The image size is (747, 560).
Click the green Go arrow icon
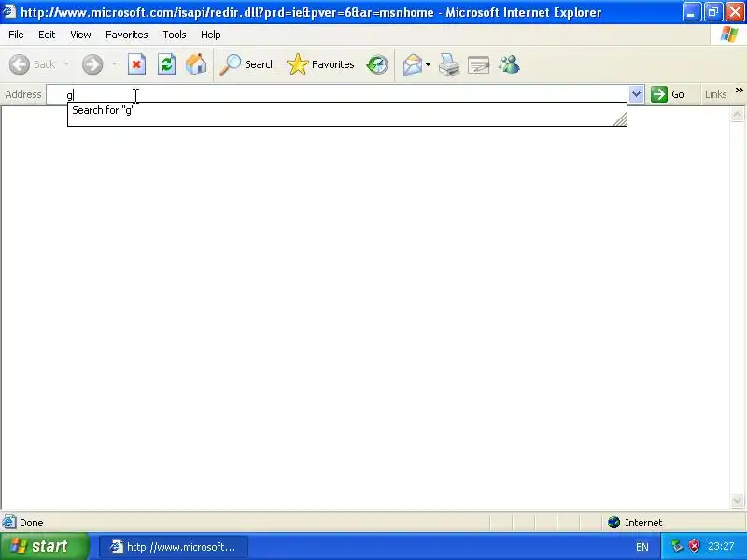pyautogui.click(x=659, y=94)
